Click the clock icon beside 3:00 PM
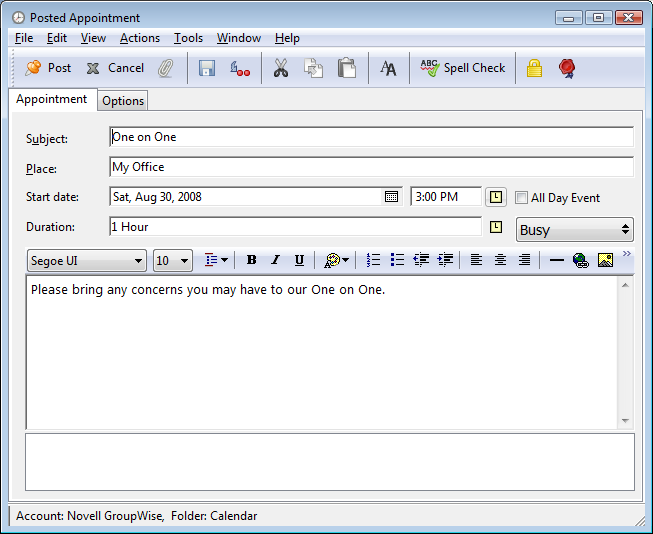This screenshot has height=534, width=653. [x=496, y=197]
